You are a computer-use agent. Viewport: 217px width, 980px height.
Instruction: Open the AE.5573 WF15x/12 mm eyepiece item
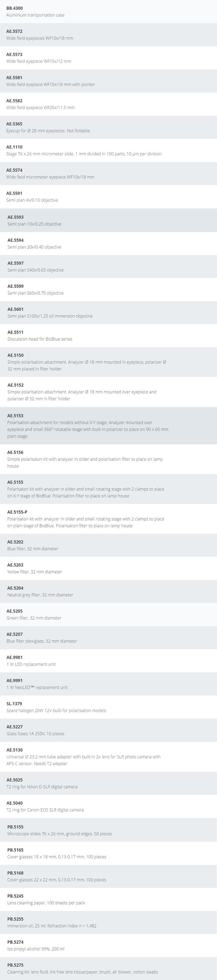pyautogui.click(x=108, y=58)
